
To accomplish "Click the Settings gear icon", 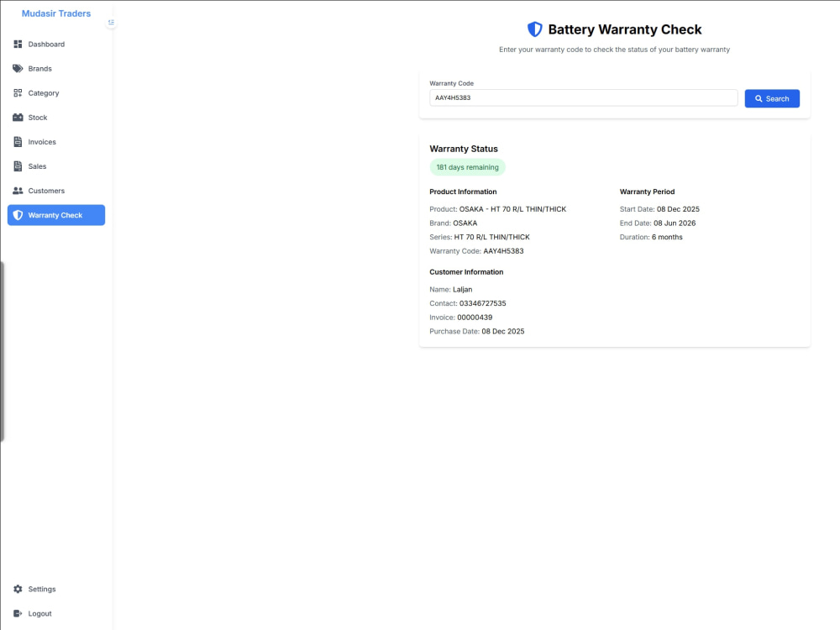I will click(18, 589).
